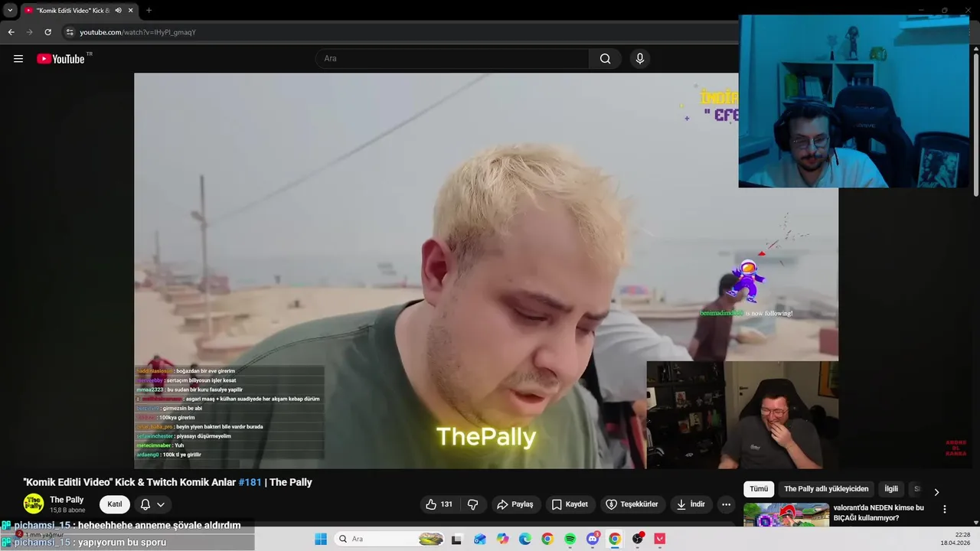Start voice search with the microphone icon
This screenshot has width=980, height=551.
coord(640,59)
